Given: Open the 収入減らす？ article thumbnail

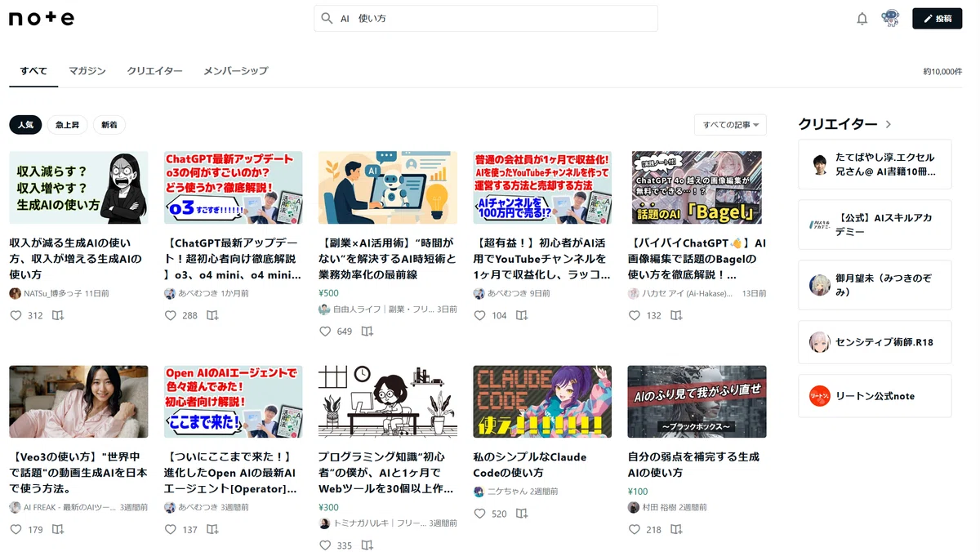Looking at the screenshot, I should pos(78,187).
